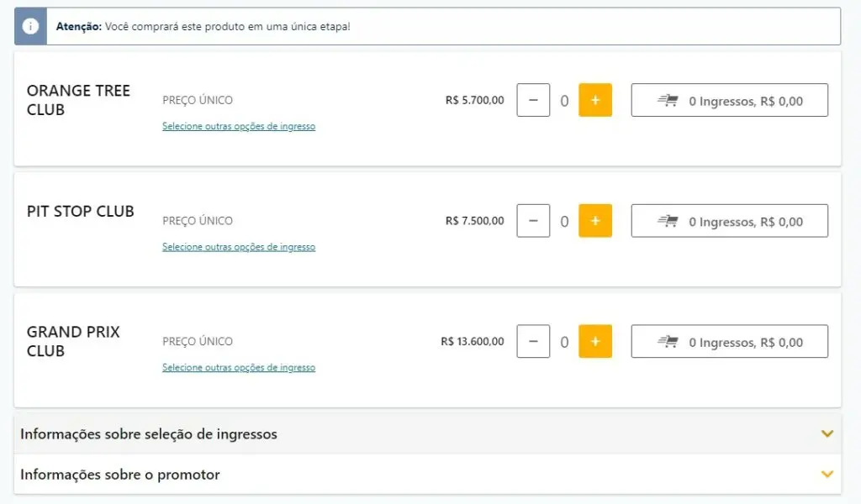View Orange Tree Club cart summary button
This screenshot has width=861, height=504.
729,100
